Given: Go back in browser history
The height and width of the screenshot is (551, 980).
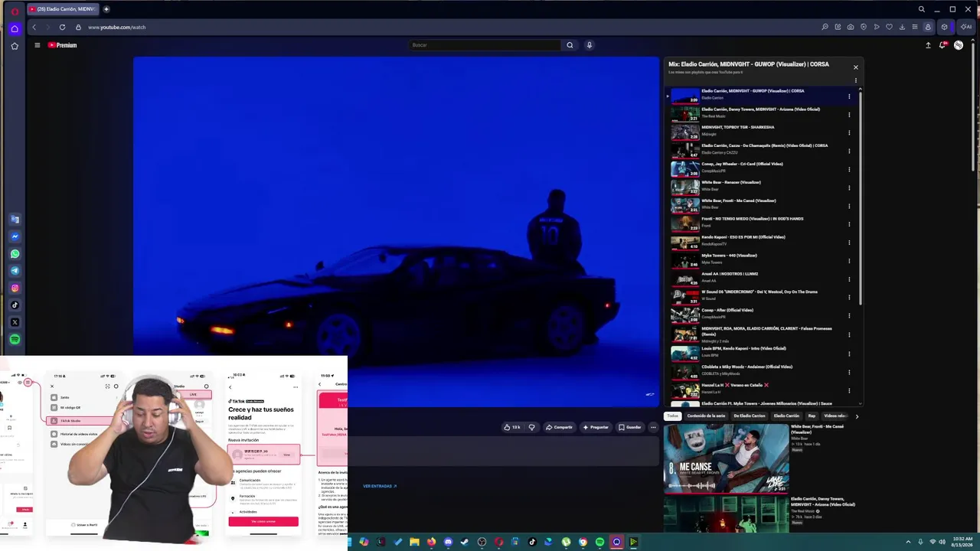Looking at the screenshot, I should click(x=34, y=27).
